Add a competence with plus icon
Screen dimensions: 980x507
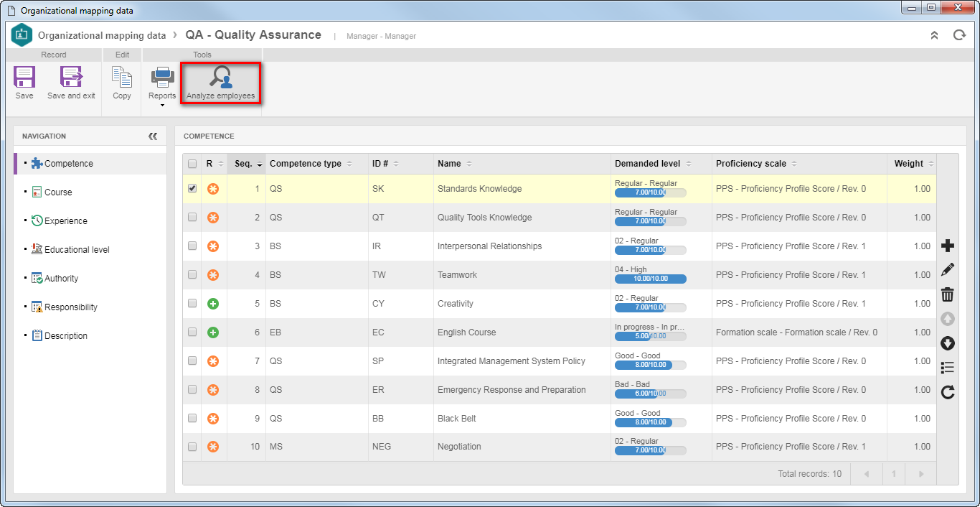[x=948, y=246]
